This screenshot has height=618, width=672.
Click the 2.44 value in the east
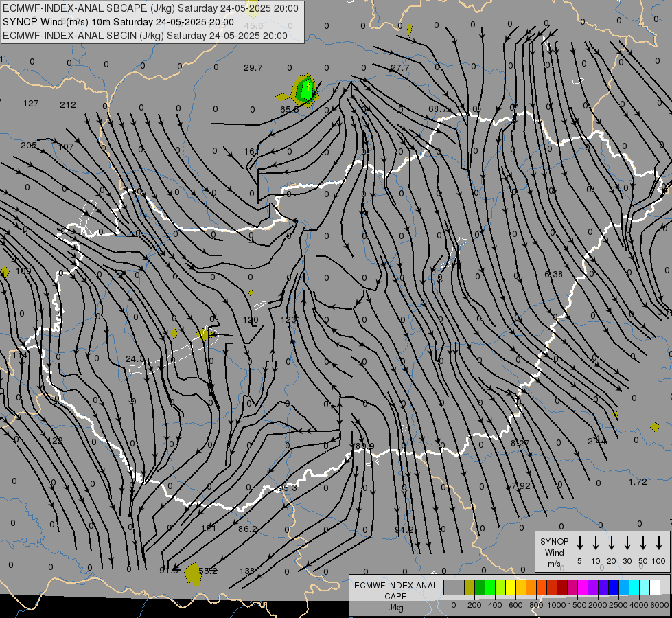597,441
